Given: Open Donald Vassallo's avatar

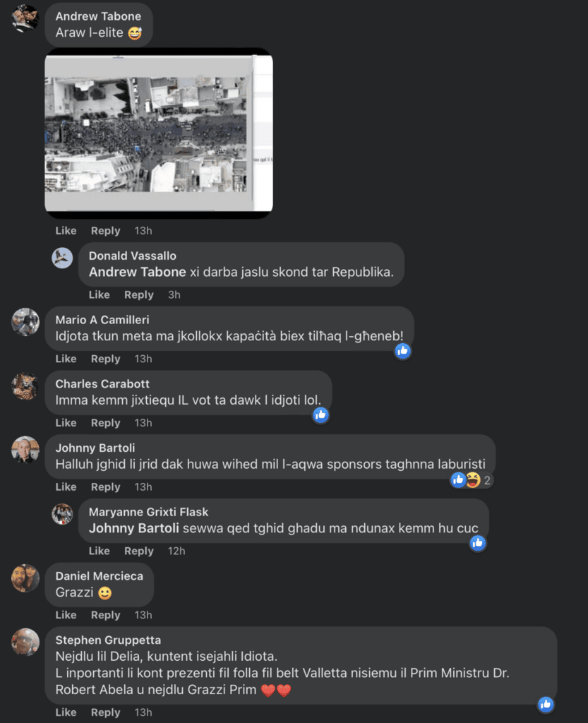Looking at the screenshot, I should tap(62, 258).
